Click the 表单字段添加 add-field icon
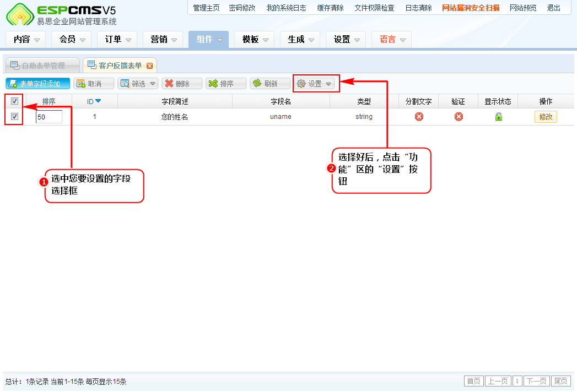577x392 pixels. tap(13, 84)
